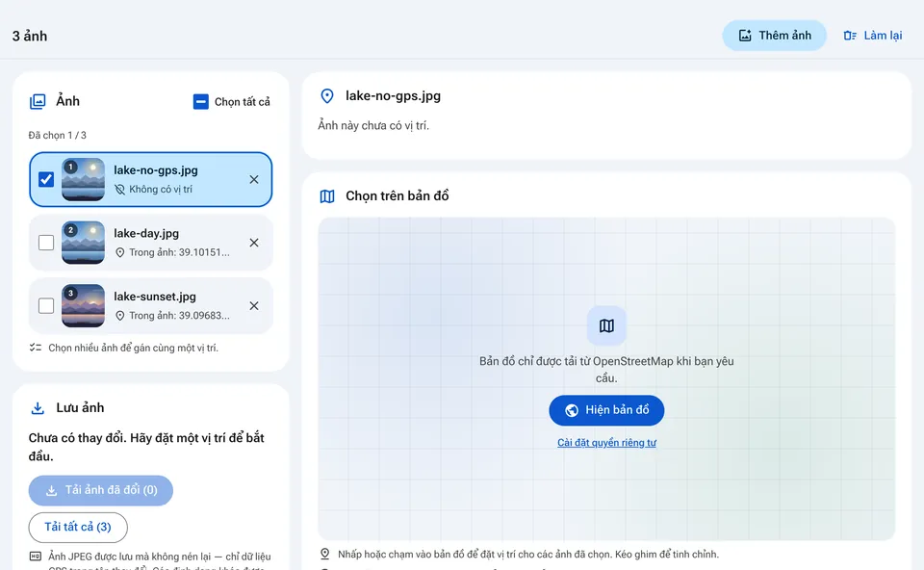Click the Tải ảnh đã đổi (0) button
The height and width of the screenshot is (570, 924).
pos(101,490)
